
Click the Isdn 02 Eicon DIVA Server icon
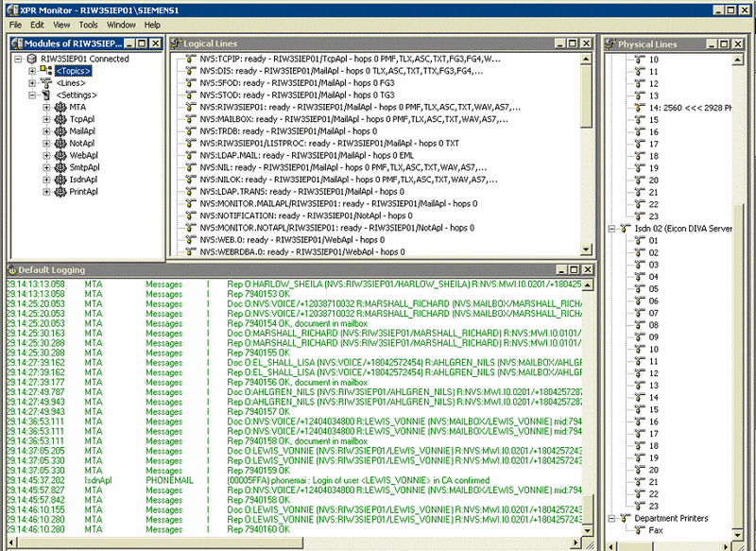click(626, 229)
